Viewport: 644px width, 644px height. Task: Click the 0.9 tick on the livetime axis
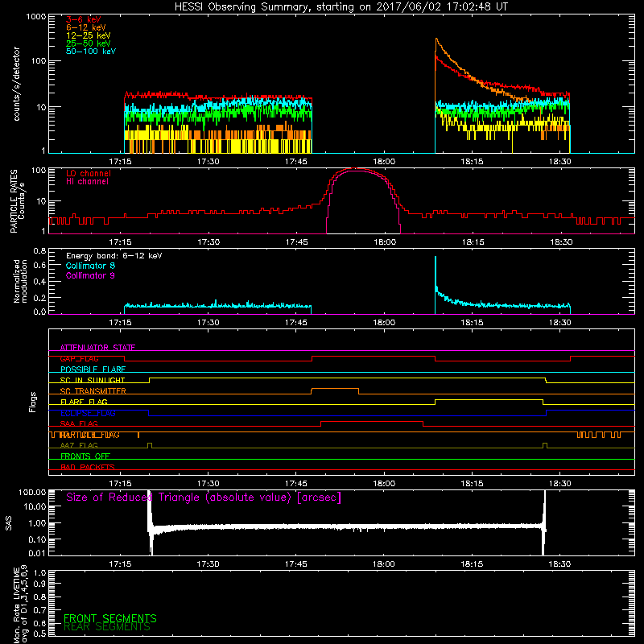[39, 584]
